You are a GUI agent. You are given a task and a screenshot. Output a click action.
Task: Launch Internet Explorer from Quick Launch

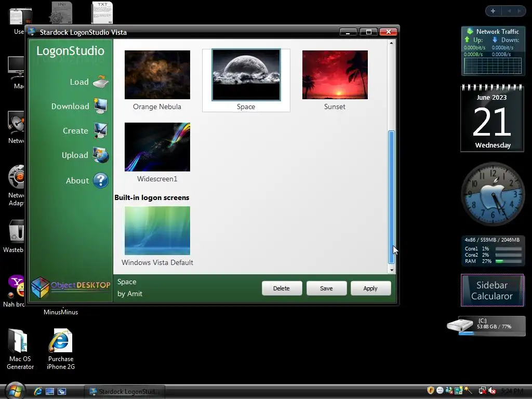click(x=37, y=391)
